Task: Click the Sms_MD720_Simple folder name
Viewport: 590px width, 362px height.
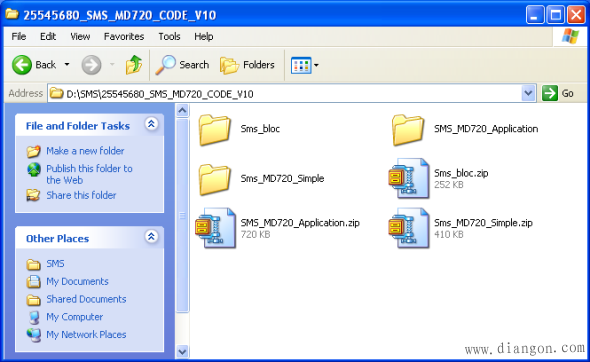Action: tap(282, 178)
